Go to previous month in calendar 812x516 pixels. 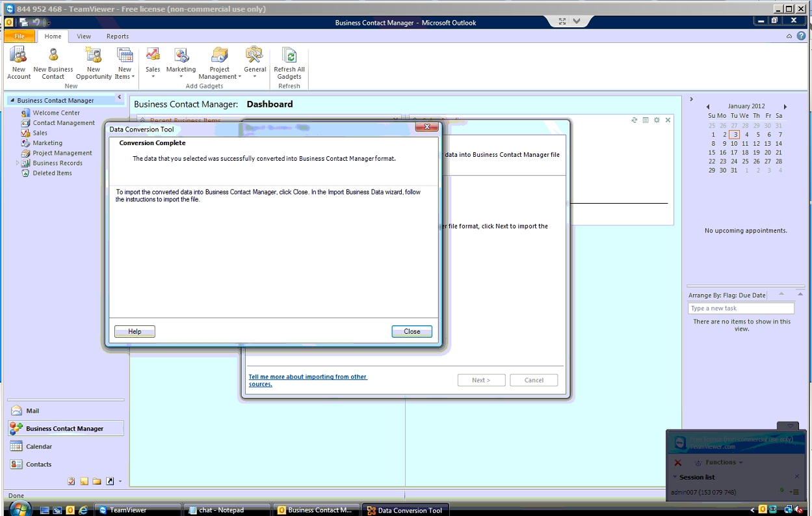tap(708, 106)
